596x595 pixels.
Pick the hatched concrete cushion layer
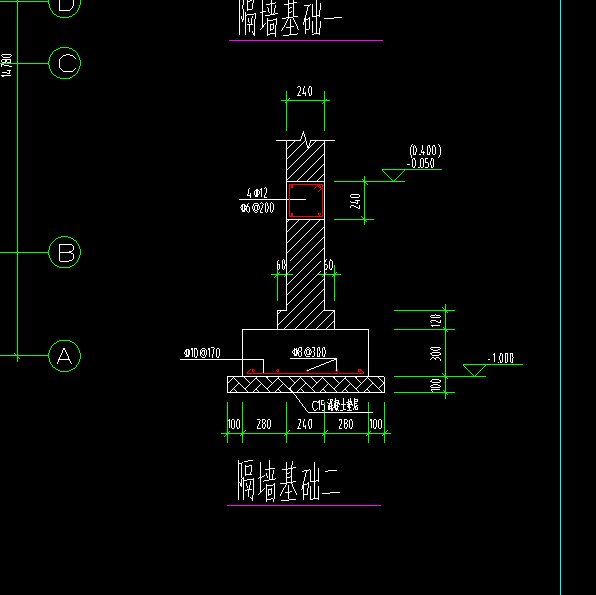(x=306, y=384)
